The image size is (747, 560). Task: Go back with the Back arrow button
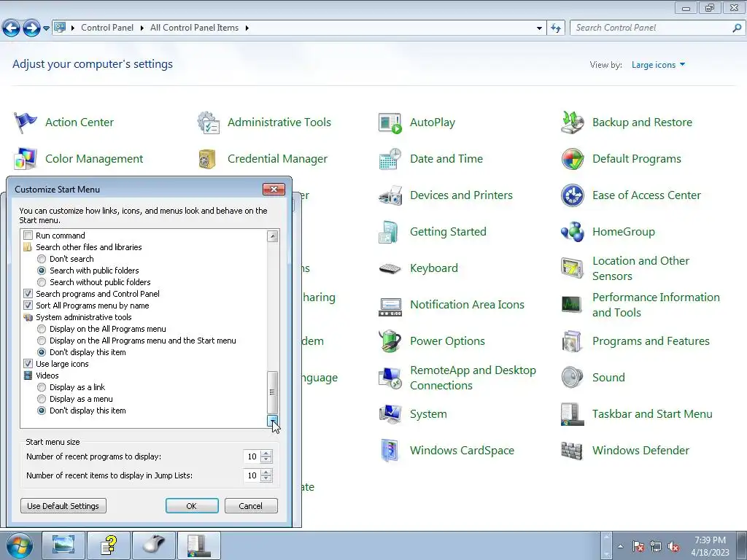click(x=11, y=28)
